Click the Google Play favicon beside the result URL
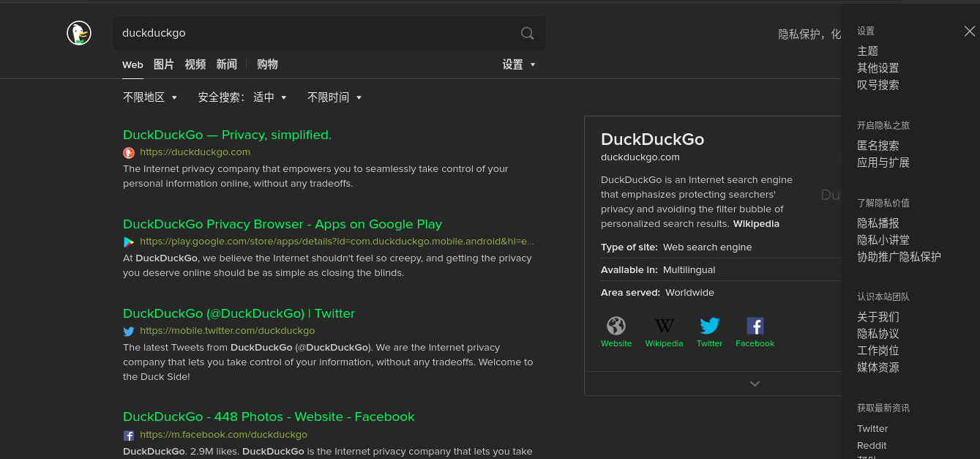 (129, 242)
